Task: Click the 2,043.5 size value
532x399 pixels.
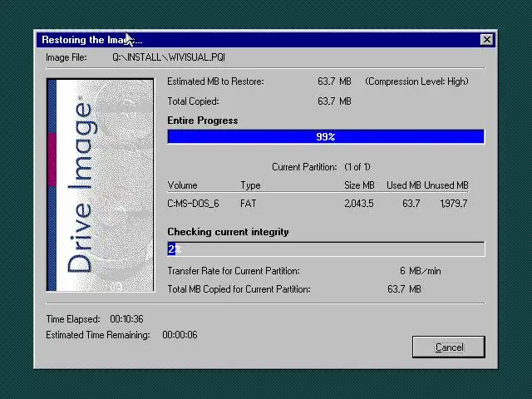Action: [x=359, y=204]
